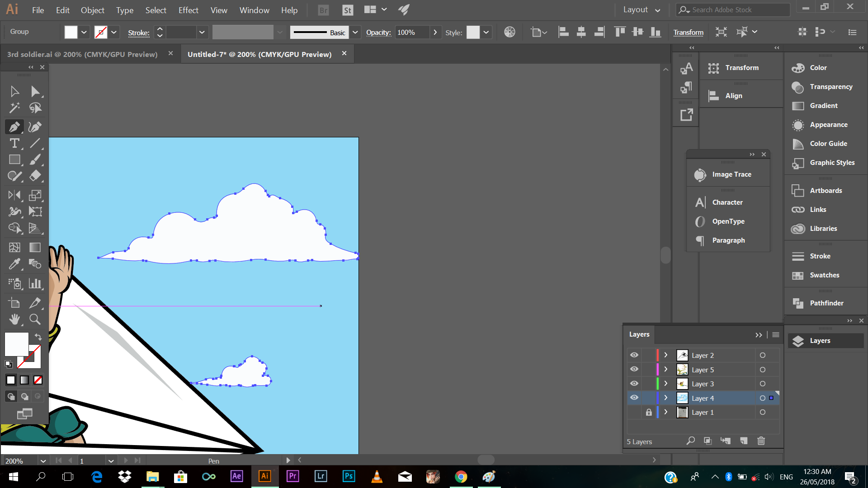Switch to Untitled-7 document tab

[259, 54]
